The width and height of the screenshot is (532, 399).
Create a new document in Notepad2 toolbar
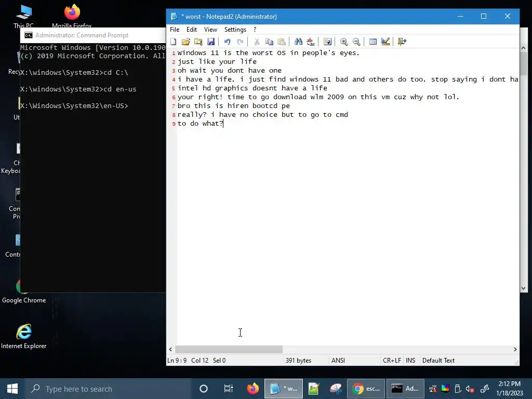pyautogui.click(x=174, y=42)
